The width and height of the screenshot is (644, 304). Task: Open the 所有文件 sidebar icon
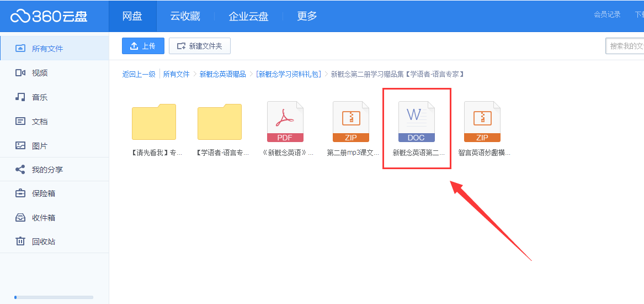(x=20, y=49)
